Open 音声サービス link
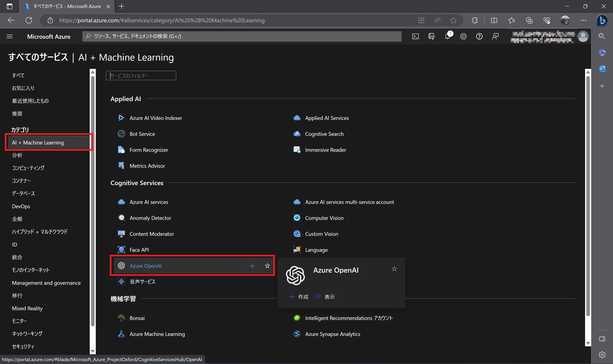 click(142, 282)
